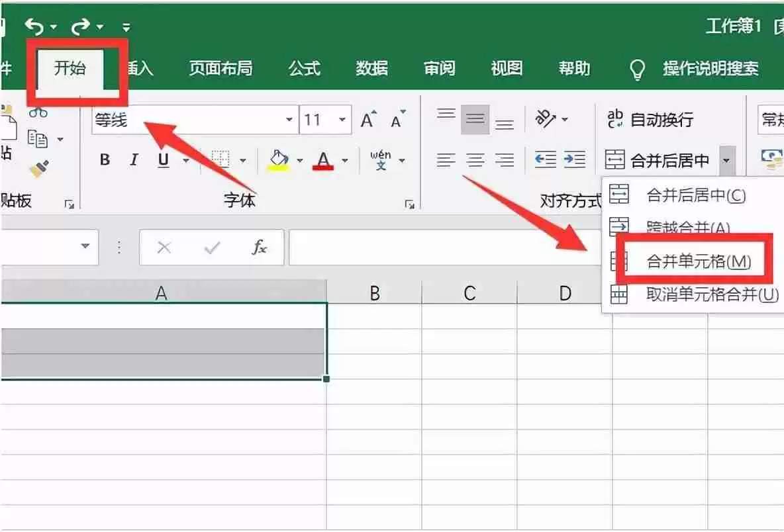Toggle Italic formatting

click(x=134, y=160)
